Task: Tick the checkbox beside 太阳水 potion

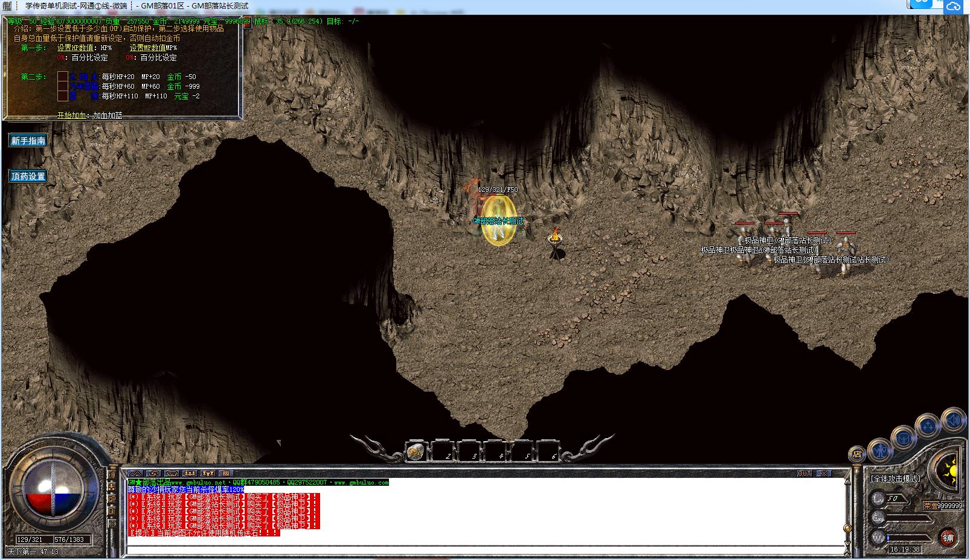Action: (x=63, y=77)
